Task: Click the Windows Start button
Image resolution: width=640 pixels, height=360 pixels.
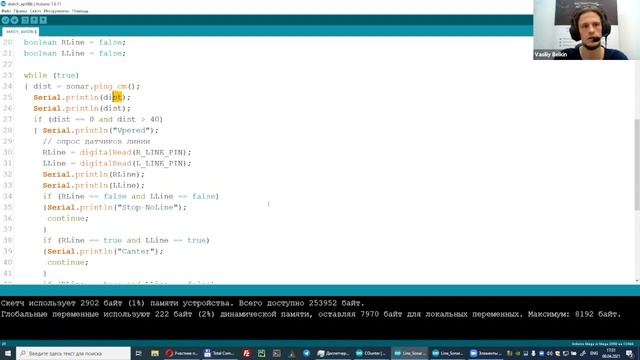Action: 7,353
